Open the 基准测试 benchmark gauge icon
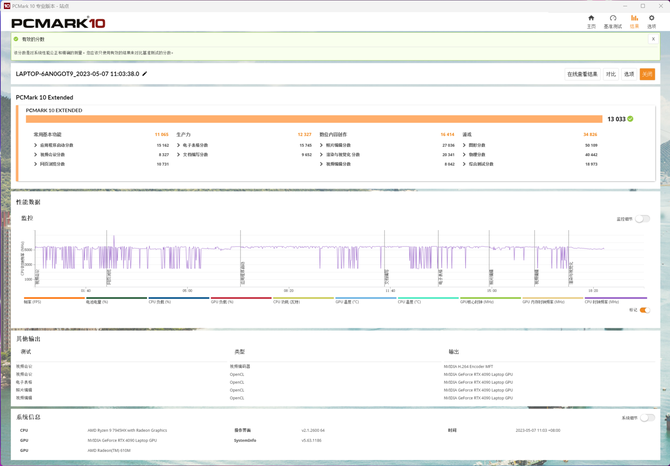The width and height of the screenshot is (670, 466). (613, 21)
